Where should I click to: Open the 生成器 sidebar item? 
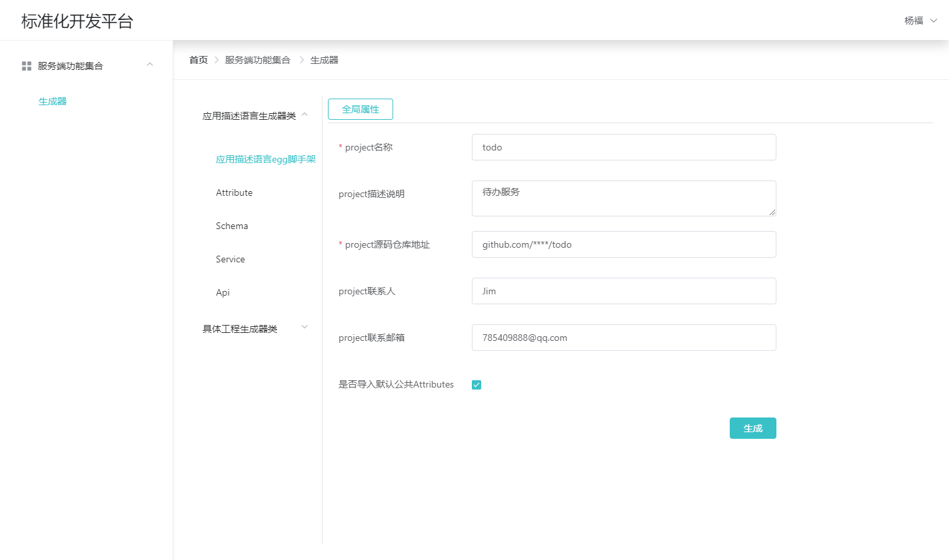pos(53,101)
